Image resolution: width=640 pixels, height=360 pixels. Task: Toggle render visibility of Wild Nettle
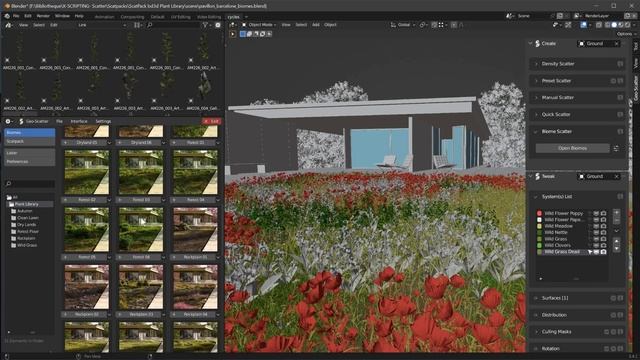(603, 233)
